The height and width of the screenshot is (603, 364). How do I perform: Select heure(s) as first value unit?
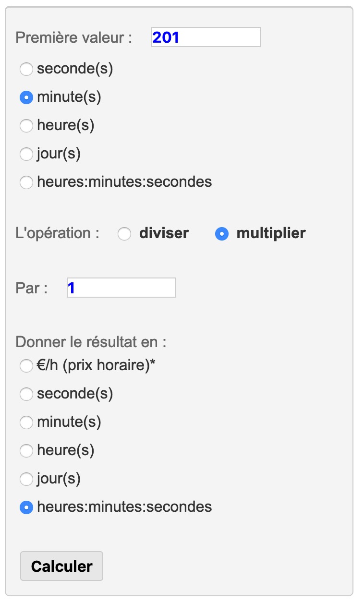click(x=26, y=126)
